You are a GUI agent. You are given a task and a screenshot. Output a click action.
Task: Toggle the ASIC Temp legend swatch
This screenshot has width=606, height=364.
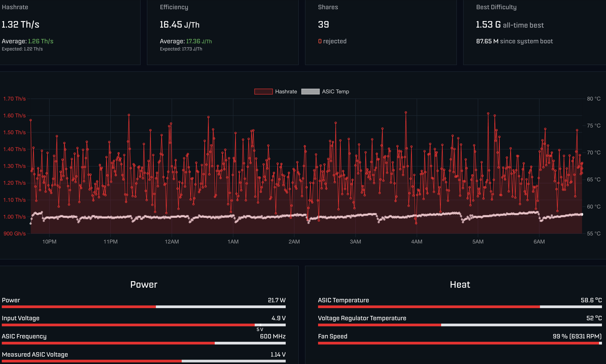[310, 92]
